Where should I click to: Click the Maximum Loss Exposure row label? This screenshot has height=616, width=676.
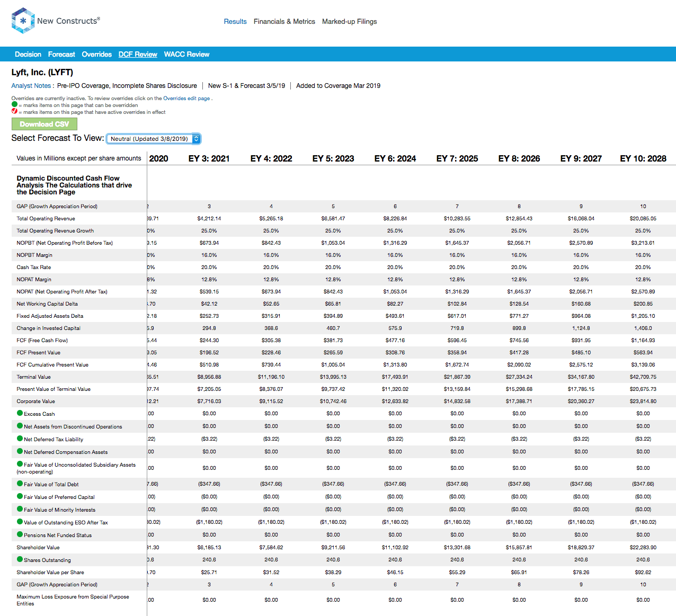[x=73, y=600]
